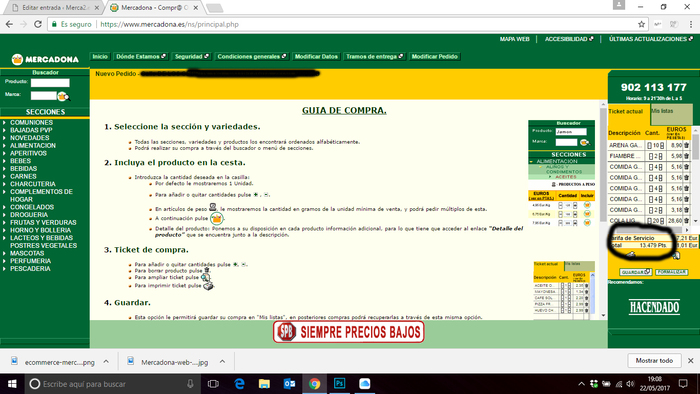Click the HACENDADO recommended brand image
The height and width of the screenshot is (394, 700).
pos(654,307)
